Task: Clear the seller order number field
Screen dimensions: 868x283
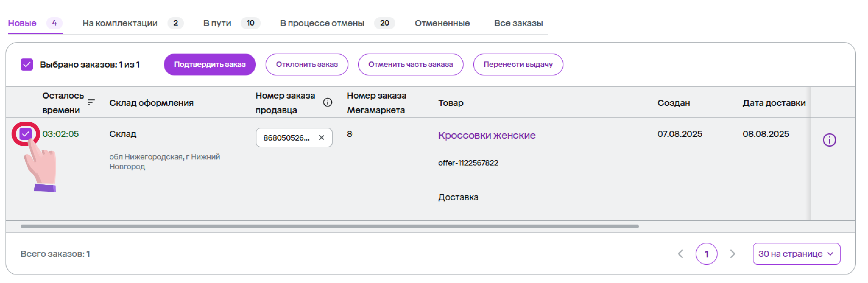Action: click(x=321, y=138)
